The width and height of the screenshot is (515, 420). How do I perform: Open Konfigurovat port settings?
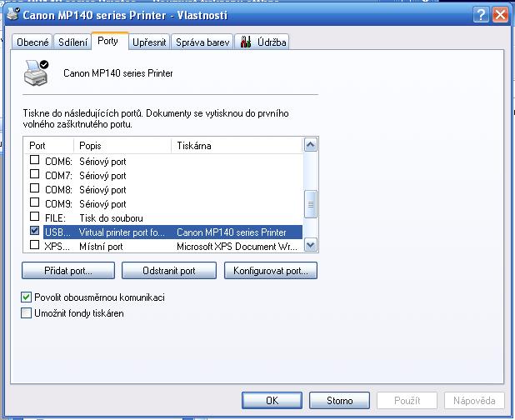click(271, 271)
